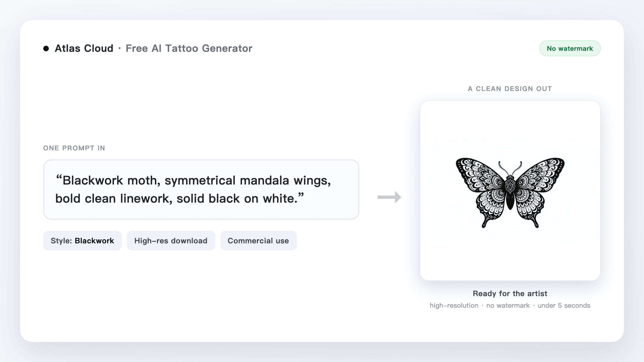Click the High-res download chip
644x362 pixels.
coord(171,241)
